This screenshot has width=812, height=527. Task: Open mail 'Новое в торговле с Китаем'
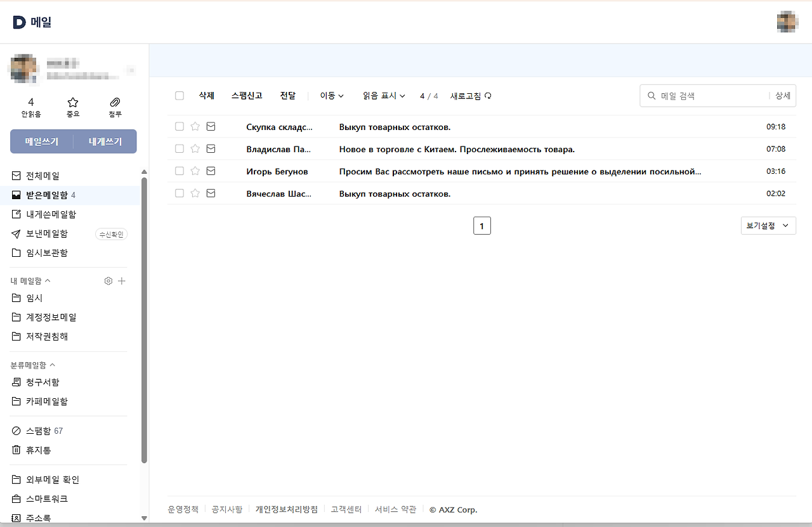[457, 149]
